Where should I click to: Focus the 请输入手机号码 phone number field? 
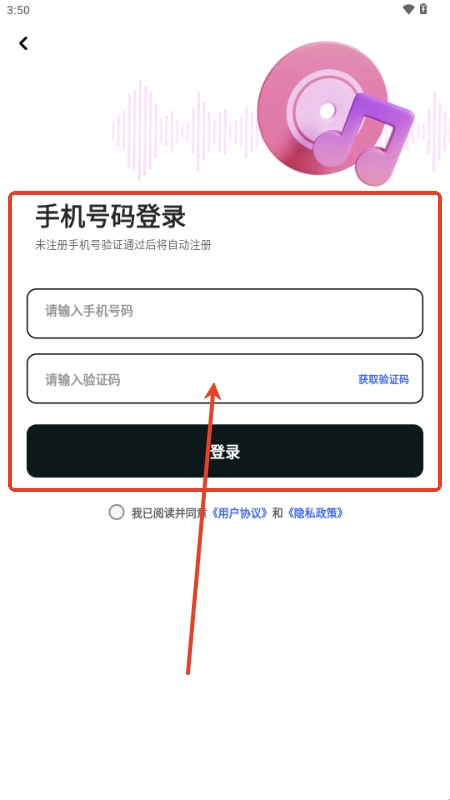225,313
